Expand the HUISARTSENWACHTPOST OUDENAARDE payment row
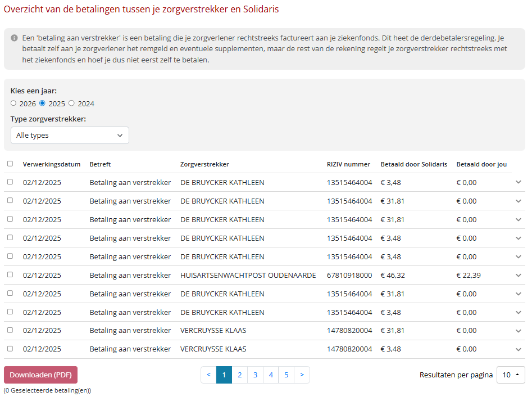The image size is (532, 401). click(518, 276)
